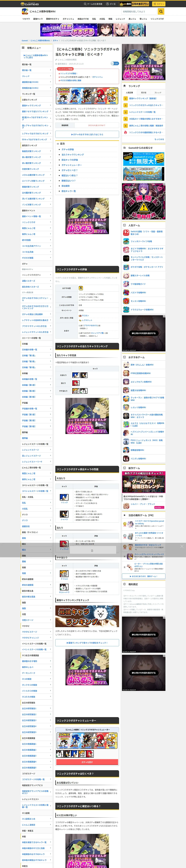
Task: Click the 事前登録くじ pink badge
Action: point(159,507)
